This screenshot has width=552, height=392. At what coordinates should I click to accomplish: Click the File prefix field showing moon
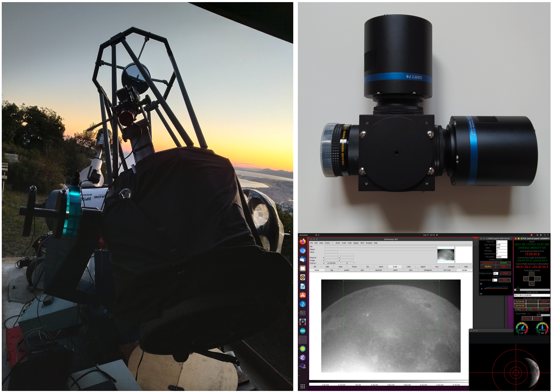coord(502,257)
